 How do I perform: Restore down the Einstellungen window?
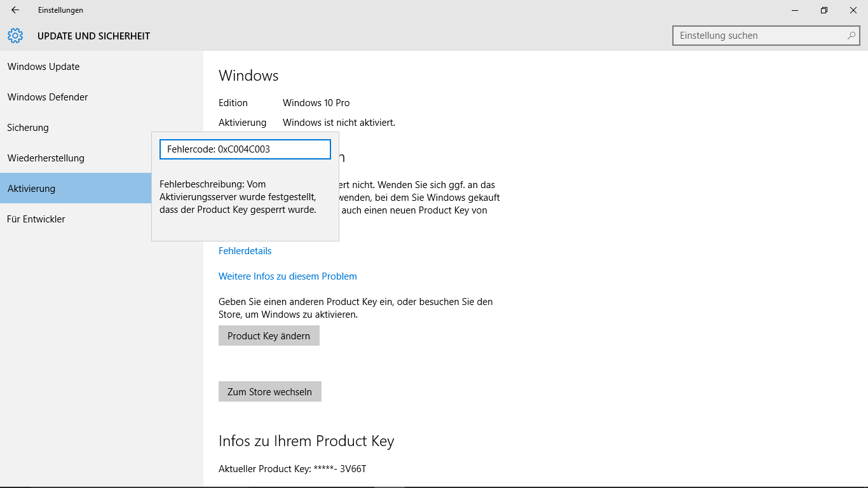coord(824,10)
